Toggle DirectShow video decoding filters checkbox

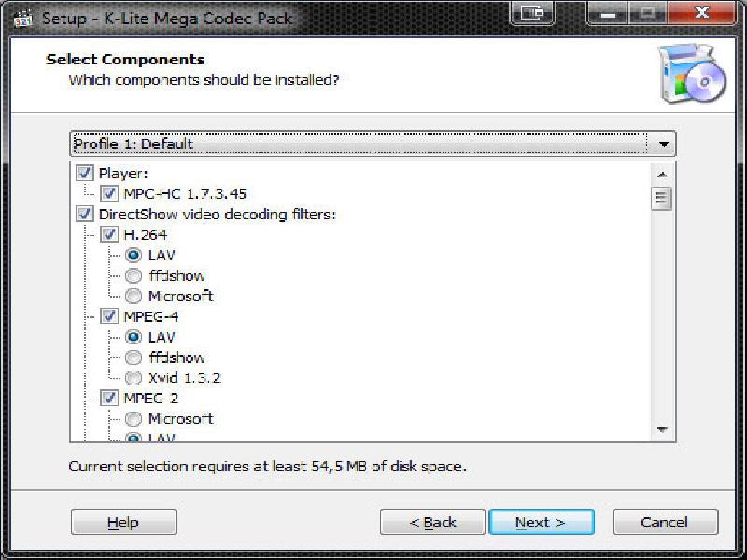pyautogui.click(x=85, y=214)
